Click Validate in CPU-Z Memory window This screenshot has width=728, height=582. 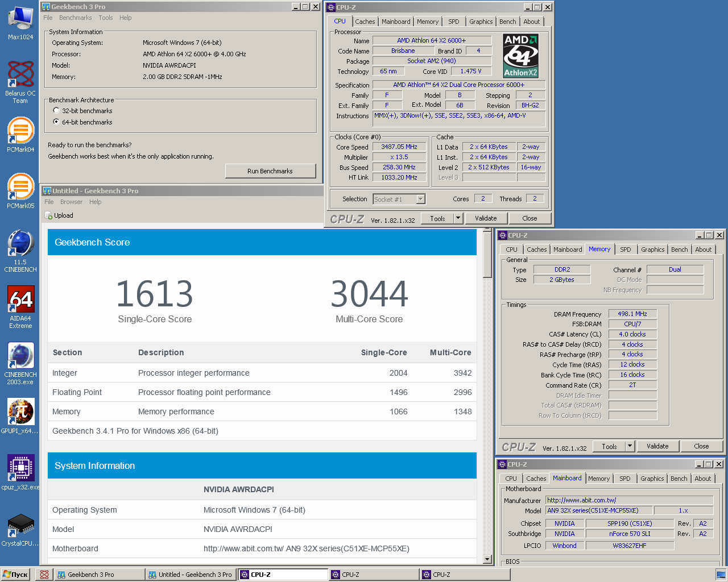pos(657,446)
